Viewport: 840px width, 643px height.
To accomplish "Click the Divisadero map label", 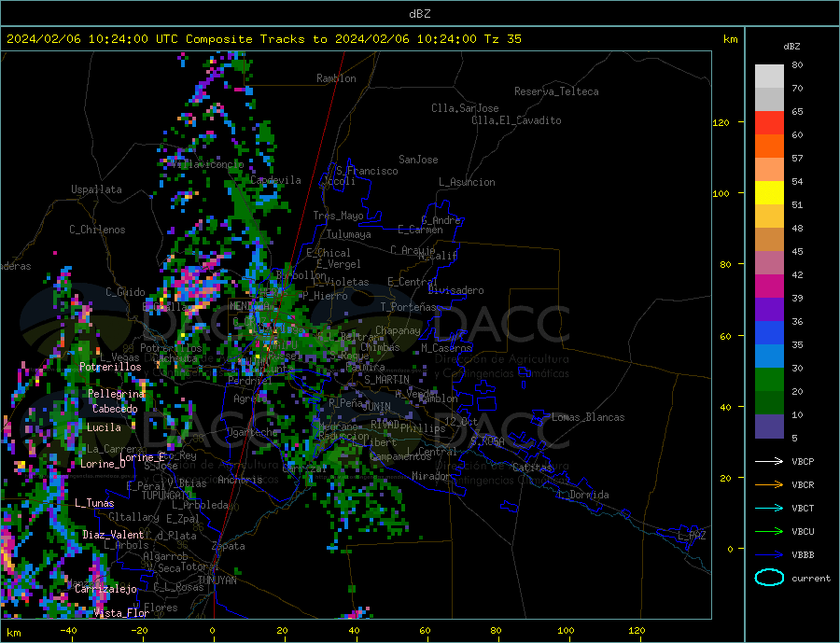I will (x=455, y=290).
